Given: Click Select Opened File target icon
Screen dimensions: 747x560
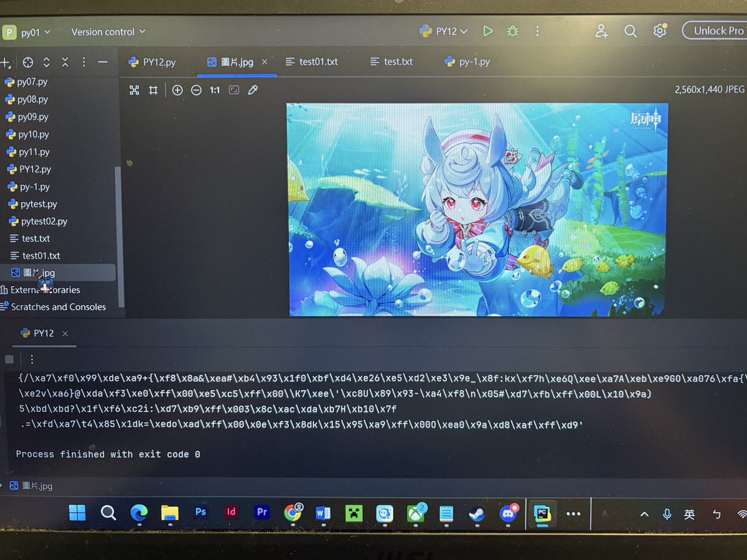Looking at the screenshot, I should pos(27,62).
